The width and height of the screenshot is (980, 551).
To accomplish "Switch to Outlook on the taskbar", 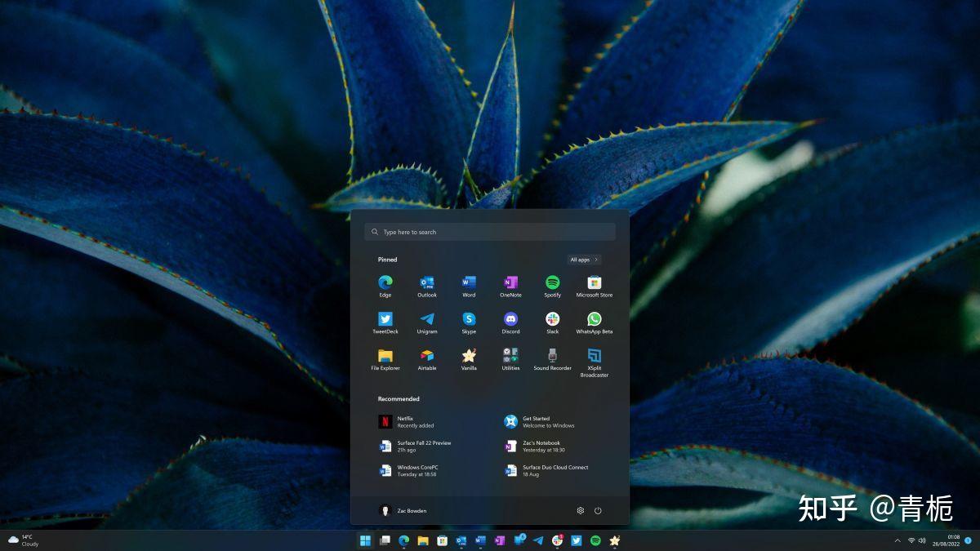I will pos(461,540).
